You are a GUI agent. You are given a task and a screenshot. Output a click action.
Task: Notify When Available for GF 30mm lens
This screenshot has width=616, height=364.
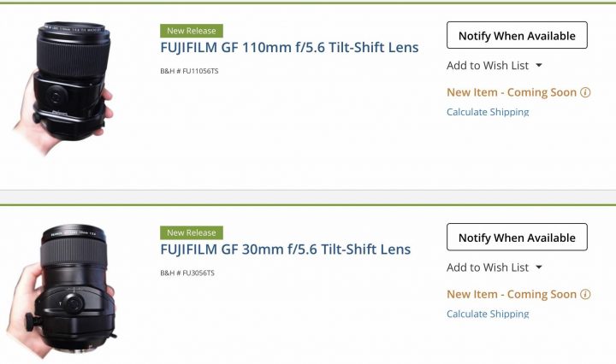point(517,238)
